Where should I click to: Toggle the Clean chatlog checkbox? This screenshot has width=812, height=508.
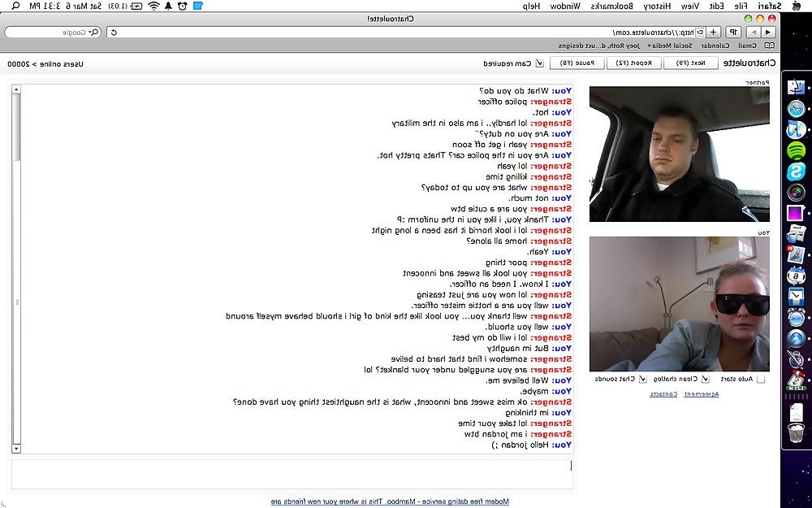706,380
